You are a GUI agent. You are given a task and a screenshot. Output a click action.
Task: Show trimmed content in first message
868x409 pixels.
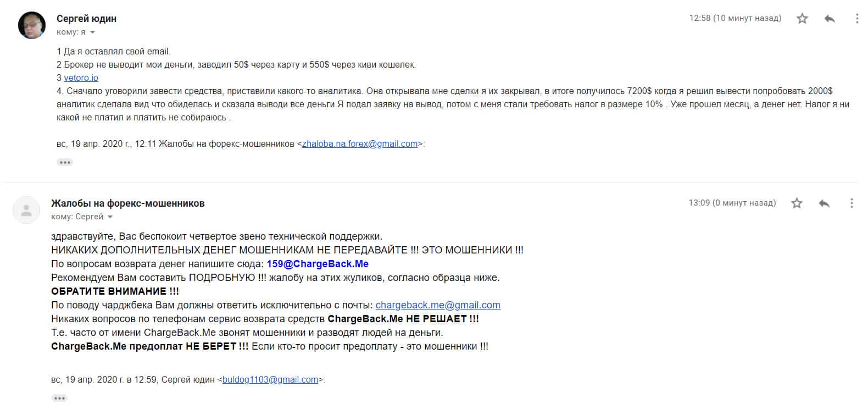pos(65,162)
